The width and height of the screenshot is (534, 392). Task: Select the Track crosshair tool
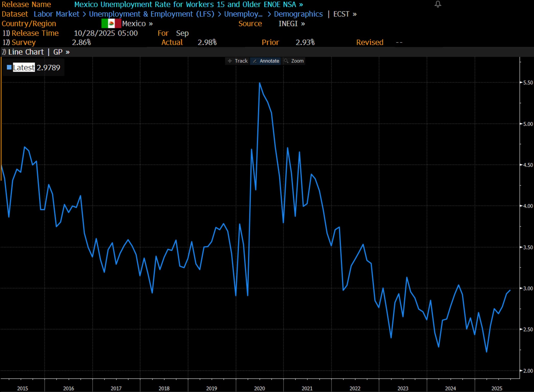[237, 61]
